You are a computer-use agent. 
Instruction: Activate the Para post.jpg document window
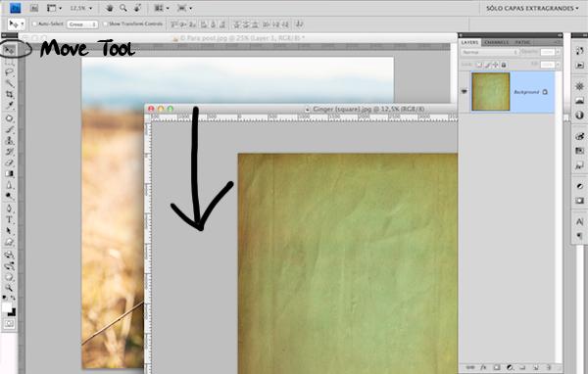[x=242, y=38]
